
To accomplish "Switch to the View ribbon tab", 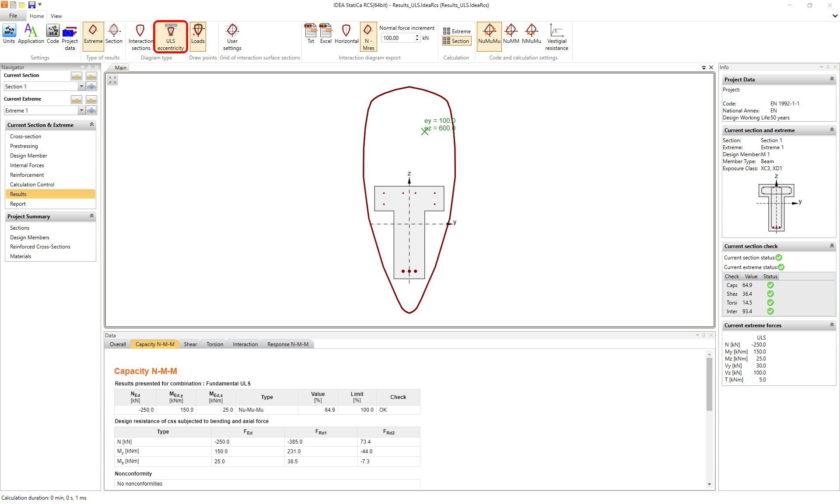I will point(56,16).
